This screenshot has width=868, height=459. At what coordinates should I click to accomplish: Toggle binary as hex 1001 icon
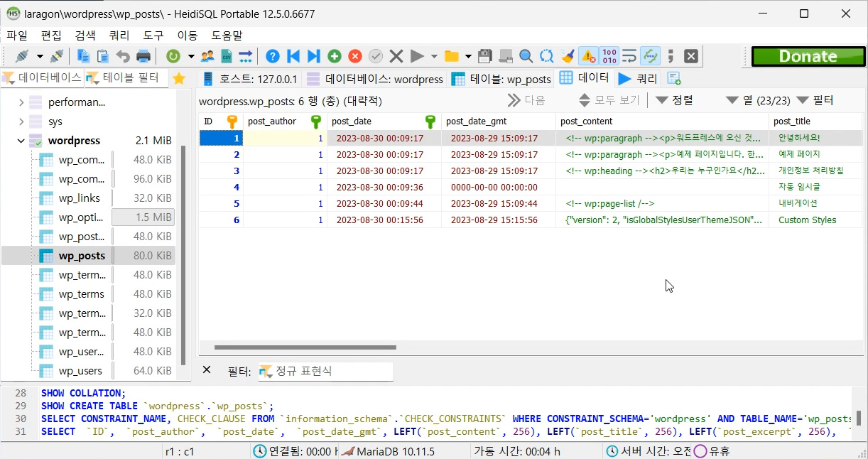click(609, 56)
